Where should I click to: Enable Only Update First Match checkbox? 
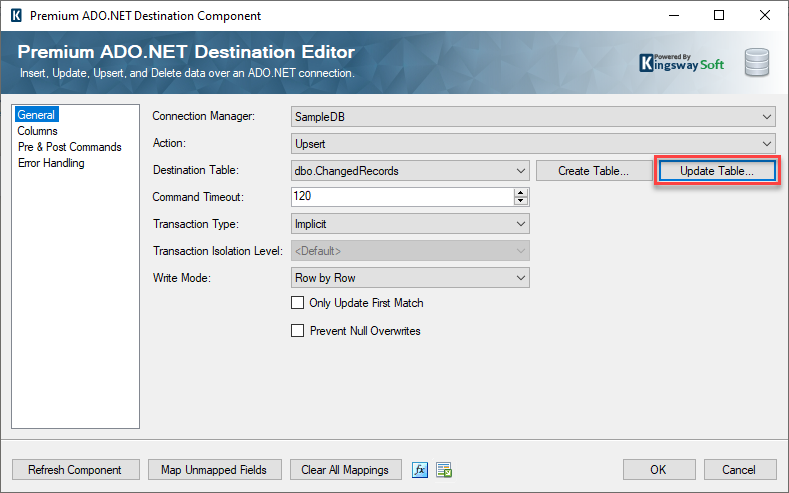pyautogui.click(x=297, y=303)
